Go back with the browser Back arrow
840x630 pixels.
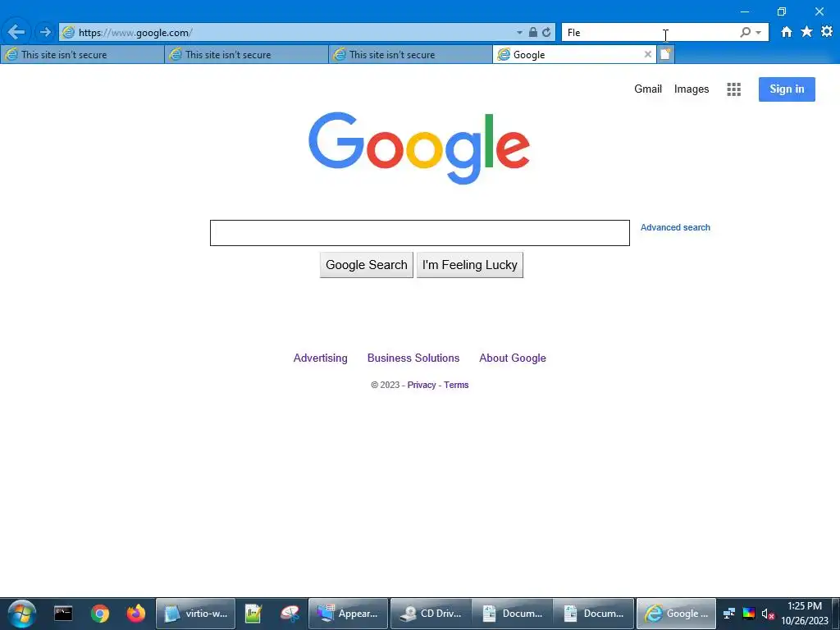16,32
